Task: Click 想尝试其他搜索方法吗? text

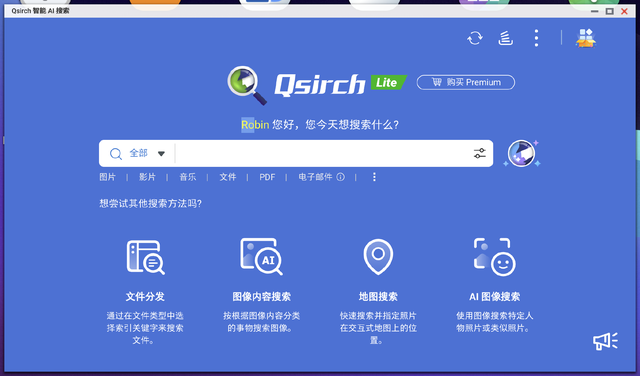Action: click(x=150, y=203)
